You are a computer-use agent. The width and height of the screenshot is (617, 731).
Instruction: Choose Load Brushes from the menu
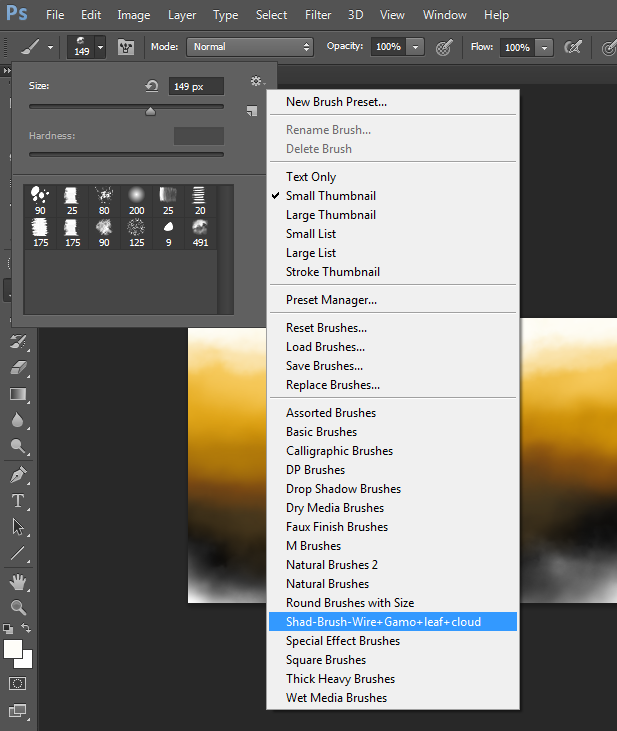325,347
